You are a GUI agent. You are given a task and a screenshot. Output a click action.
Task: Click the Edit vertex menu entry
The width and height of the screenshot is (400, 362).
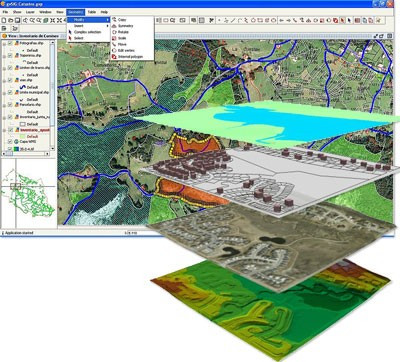(126, 50)
